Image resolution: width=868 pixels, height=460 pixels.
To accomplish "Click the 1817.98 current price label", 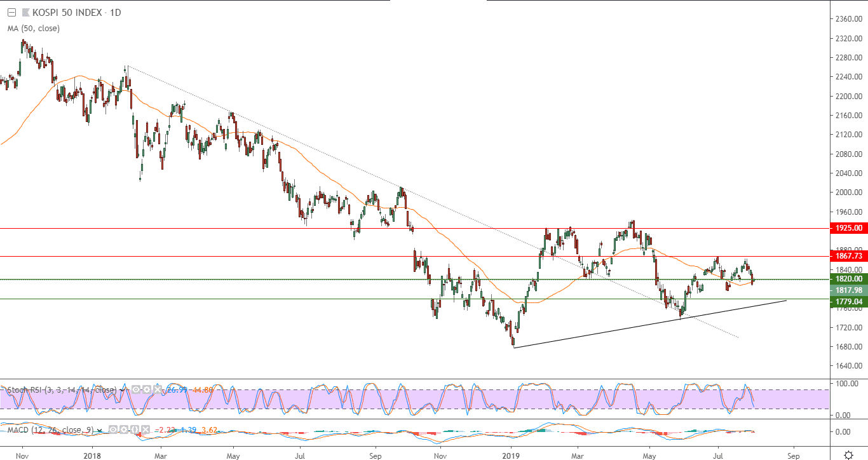I will tap(848, 290).
